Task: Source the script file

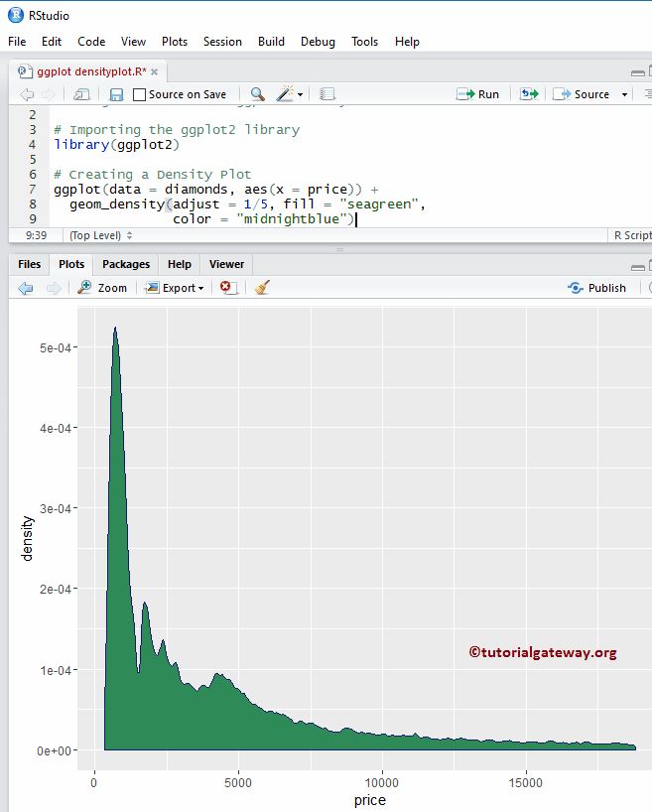Action: (x=582, y=94)
